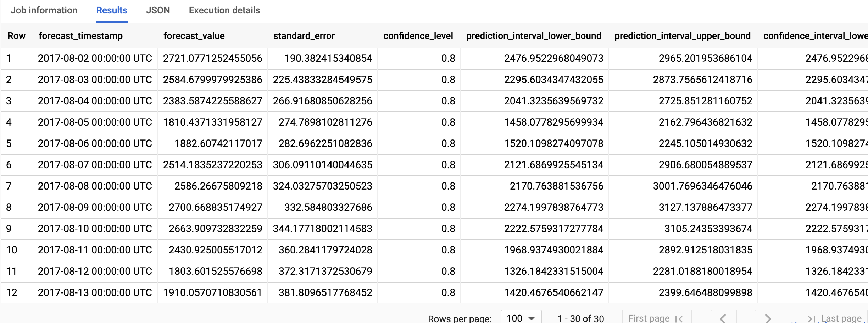This screenshot has width=868, height=323.
Task: Click the confidence_level column header
Action: pyautogui.click(x=418, y=35)
